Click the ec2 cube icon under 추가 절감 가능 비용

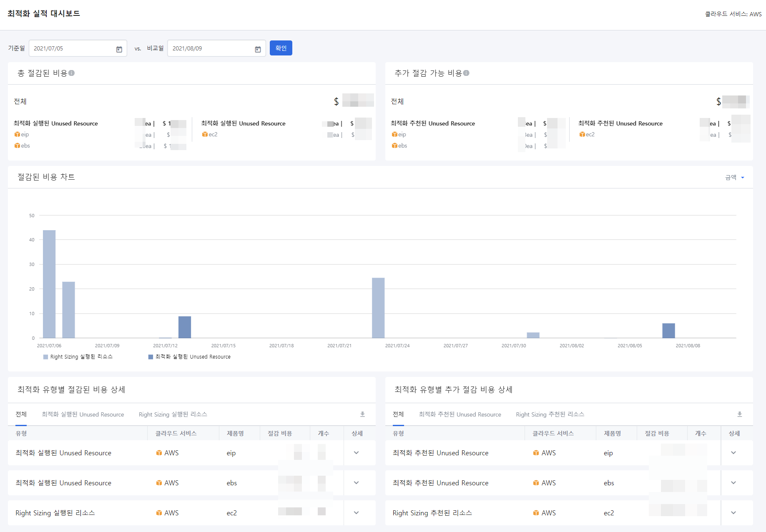(582, 134)
